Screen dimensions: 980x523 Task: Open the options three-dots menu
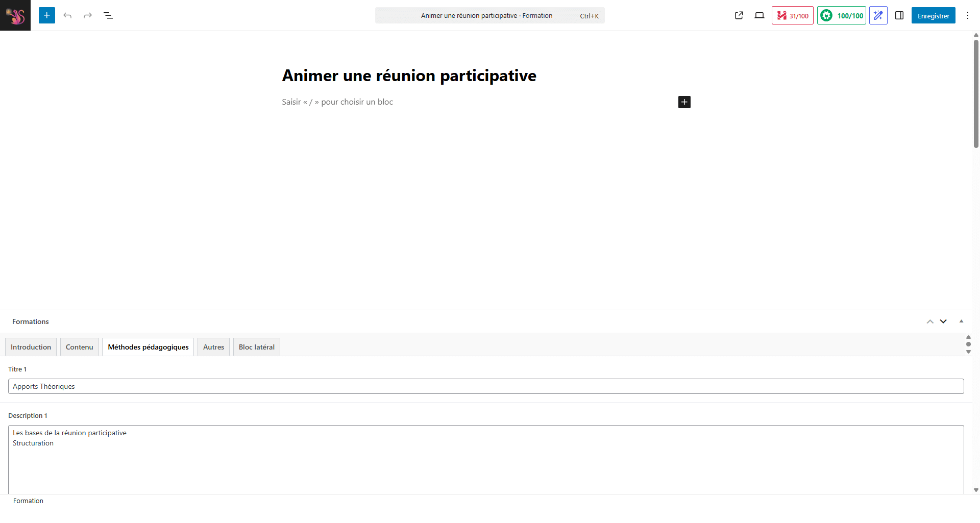967,15
